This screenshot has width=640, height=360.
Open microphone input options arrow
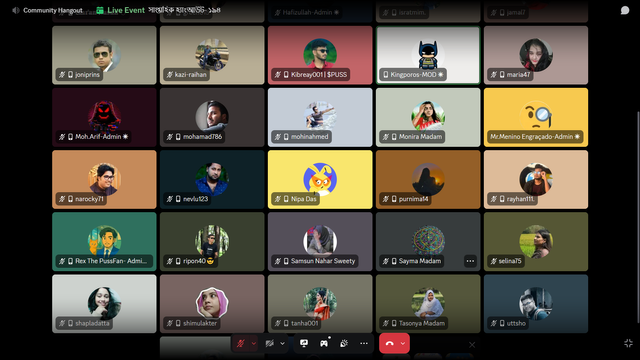(253, 343)
